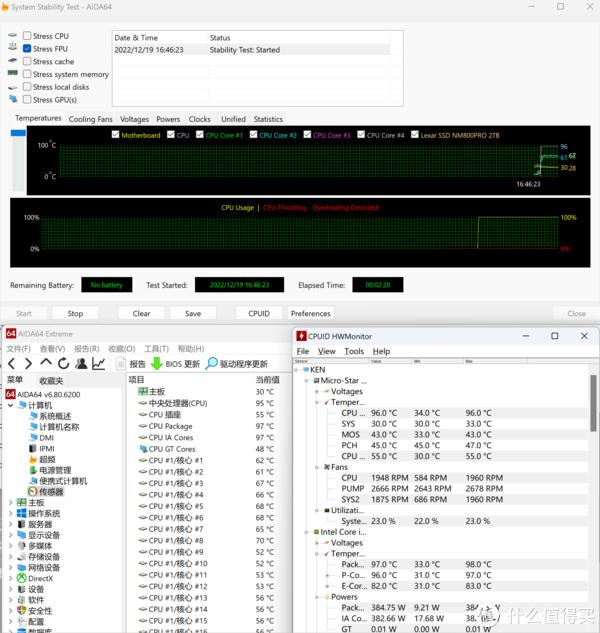Click the grayed Close button

pyautogui.click(x=576, y=313)
